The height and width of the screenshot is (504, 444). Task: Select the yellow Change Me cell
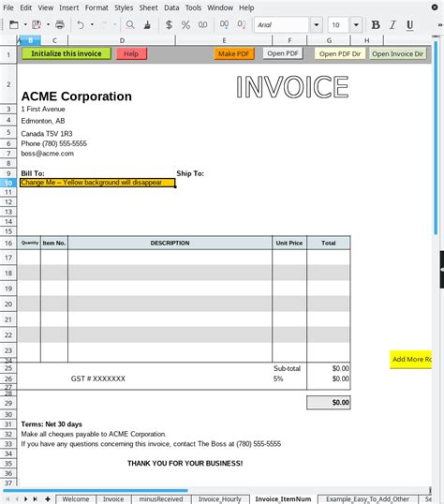(97, 183)
